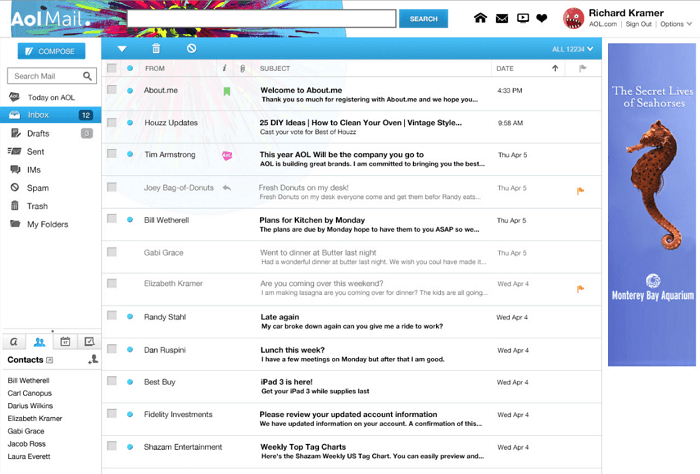Open the select dropdown arrow in toolbar
700x474 pixels.
(x=122, y=48)
